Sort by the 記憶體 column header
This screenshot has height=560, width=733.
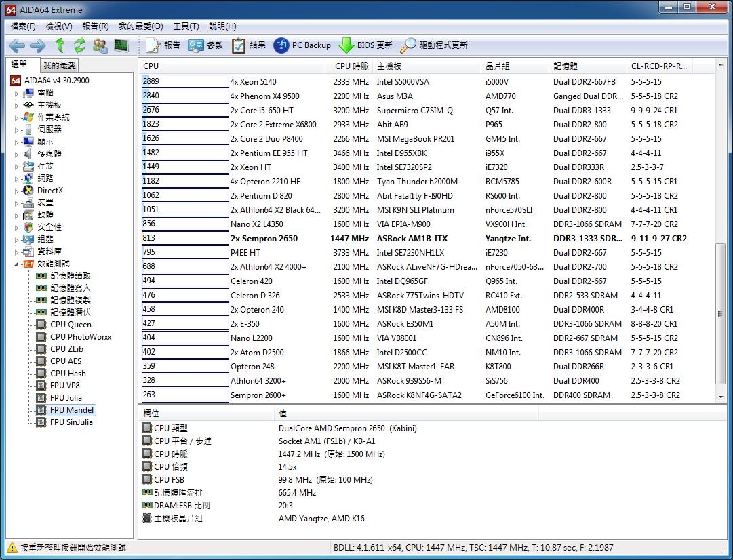(588, 66)
